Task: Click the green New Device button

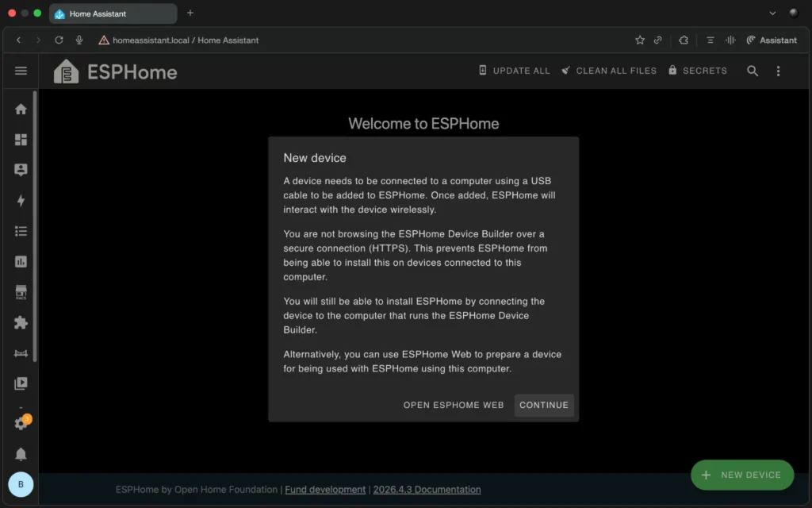Action: click(x=742, y=475)
